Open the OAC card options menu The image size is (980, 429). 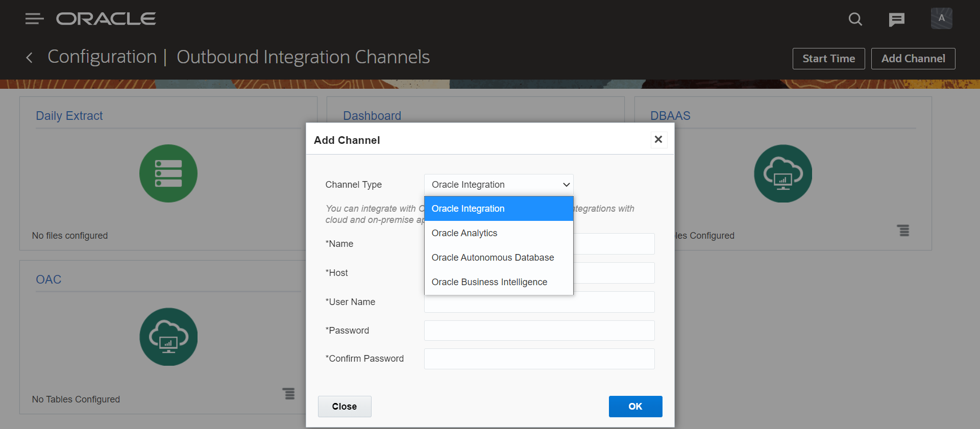(289, 393)
